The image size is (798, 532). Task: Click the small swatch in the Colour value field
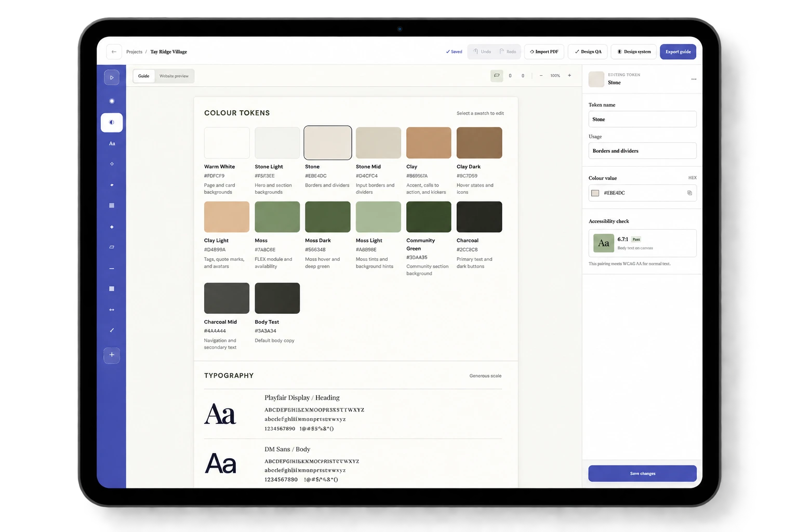[x=595, y=193]
